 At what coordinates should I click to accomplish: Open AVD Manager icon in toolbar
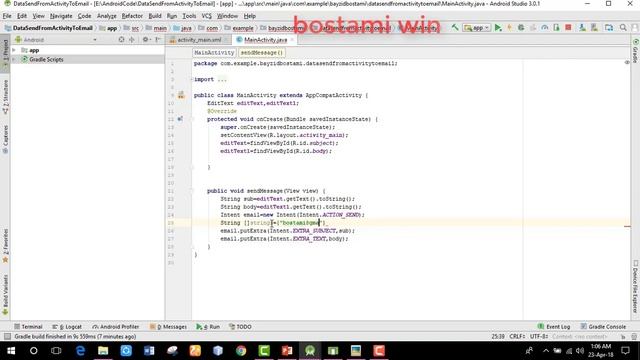[582, 28]
